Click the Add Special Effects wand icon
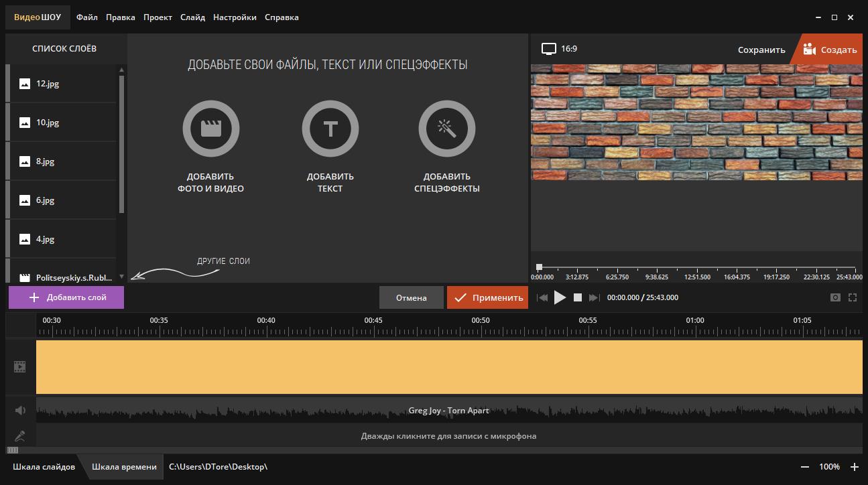Image resolution: width=868 pixels, height=485 pixels. (x=446, y=129)
